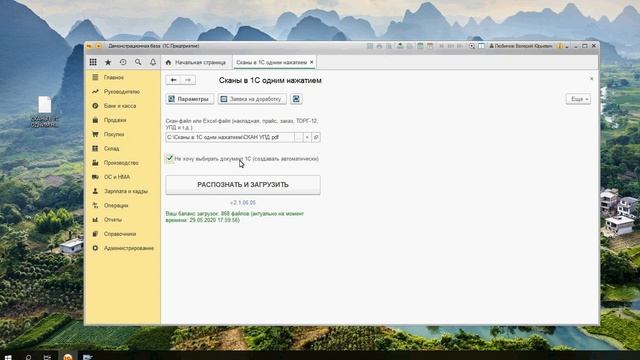Open the Справочники section
The width and height of the screenshot is (640, 360).
click(x=120, y=234)
